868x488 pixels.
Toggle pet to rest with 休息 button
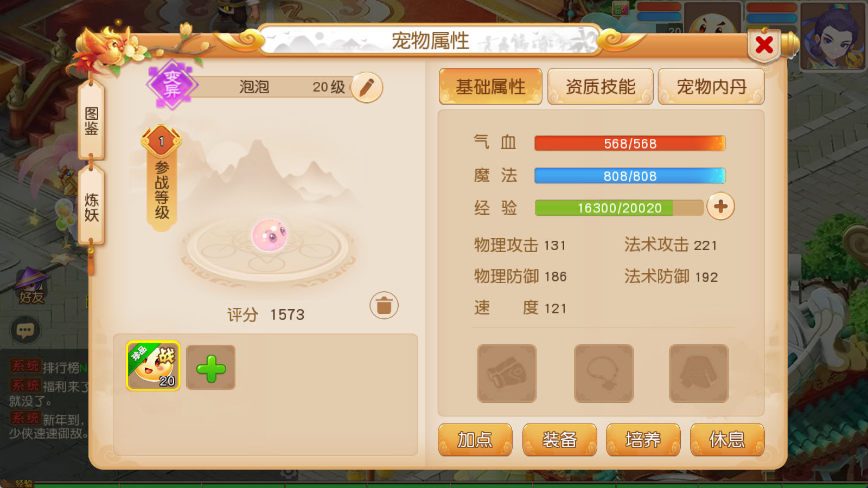[x=727, y=439]
